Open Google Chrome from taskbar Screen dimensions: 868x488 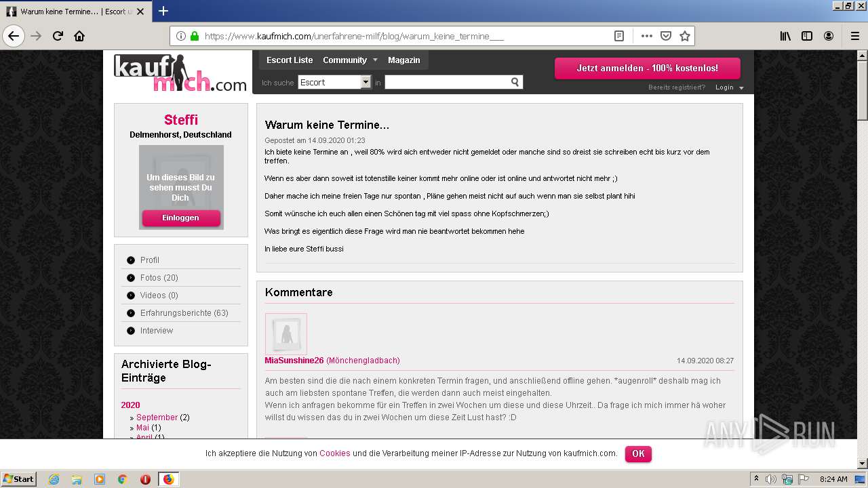(123, 479)
